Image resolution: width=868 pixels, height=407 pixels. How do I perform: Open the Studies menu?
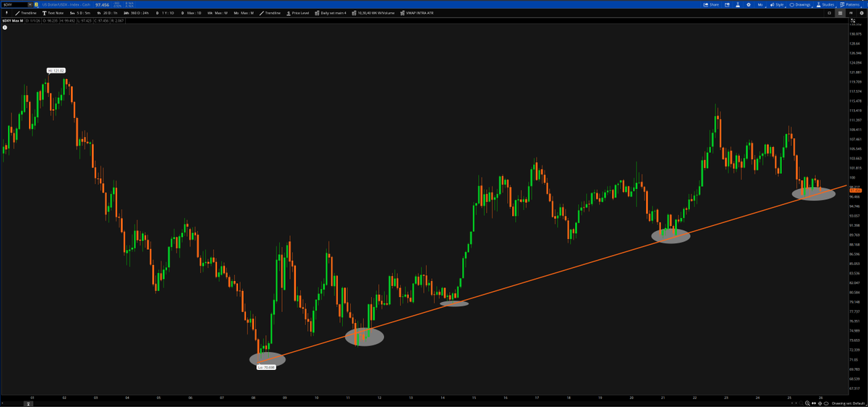coord(825,4)
